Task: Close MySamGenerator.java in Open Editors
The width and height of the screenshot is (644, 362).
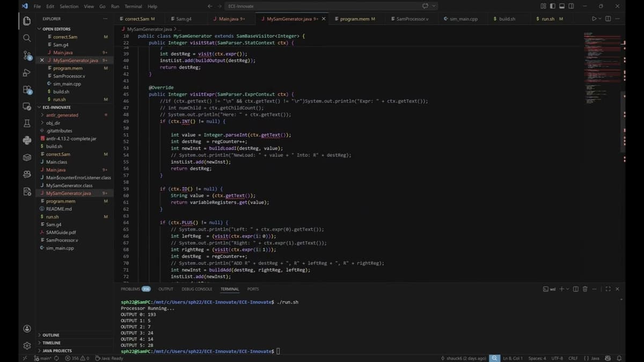Action: [42, 61]
